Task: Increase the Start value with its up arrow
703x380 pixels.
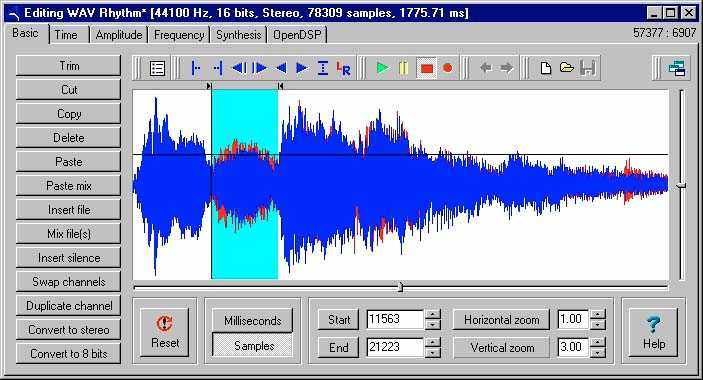Action: [433, 314]
